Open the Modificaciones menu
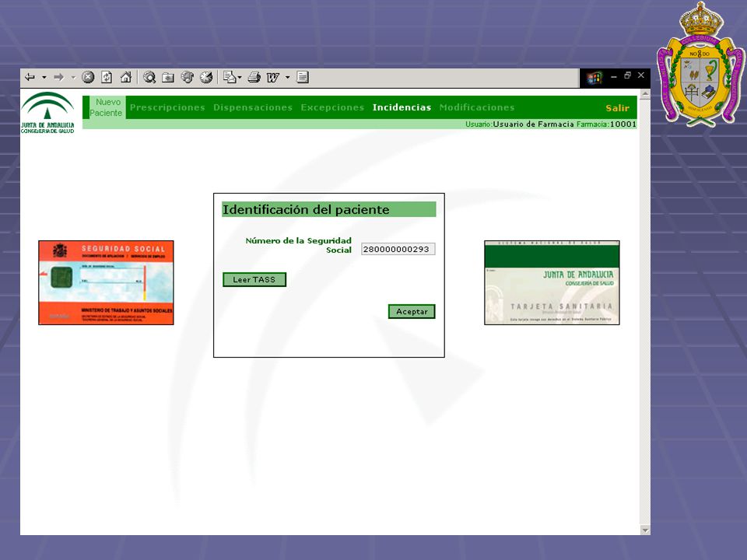747x560 pixels. coord(477,107)
